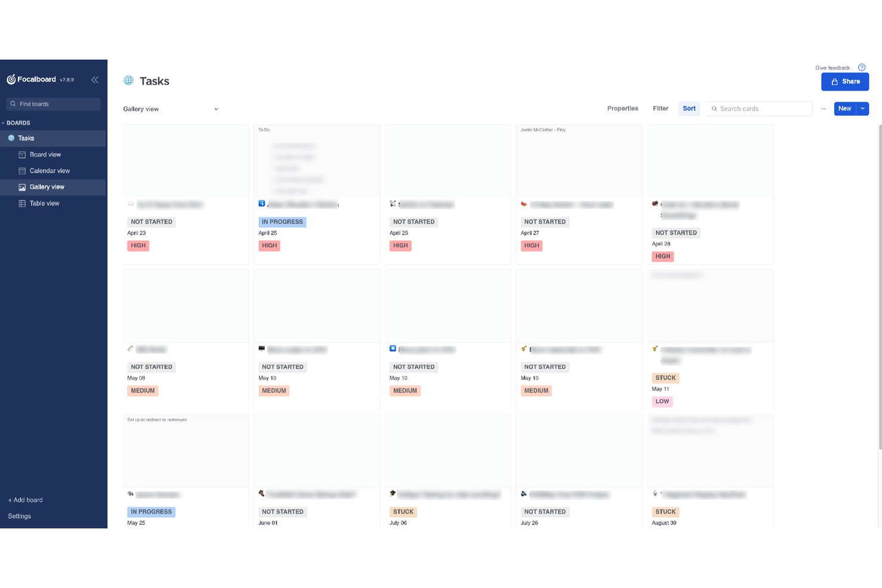Click the Calendar view icon in the sidebar
This screenshot has height=588, width=882.
(22, 171)
